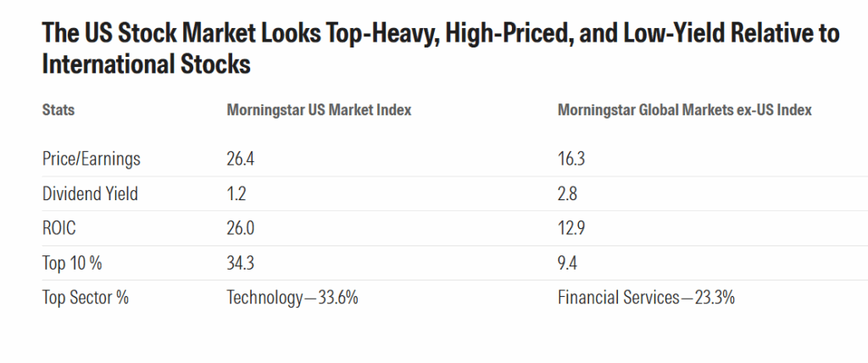
Task: Click the Dividend Yield row label
Action: tap(90, 193)
